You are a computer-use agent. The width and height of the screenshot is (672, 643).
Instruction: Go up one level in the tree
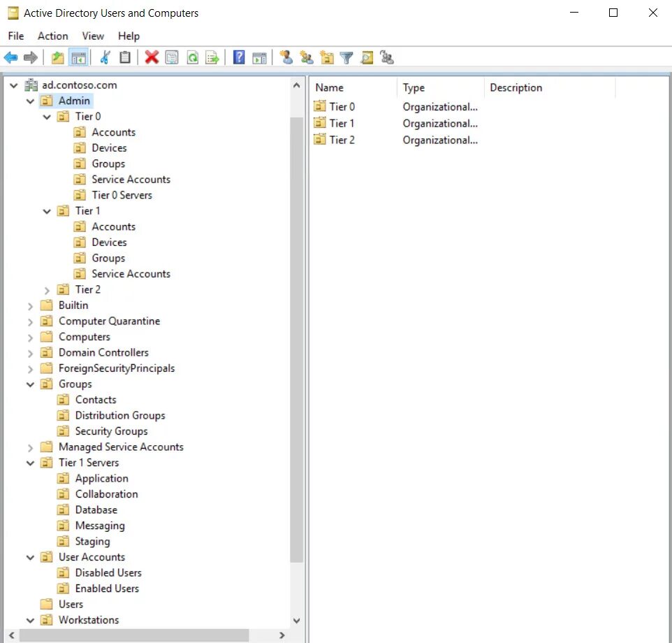57,57
